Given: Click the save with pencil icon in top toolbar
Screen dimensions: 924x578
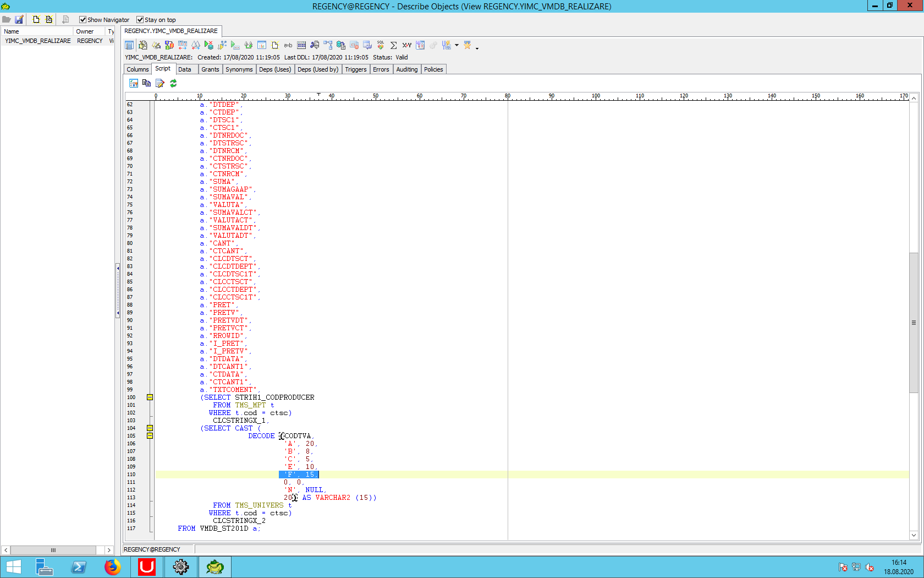Looking at the screenshot, I should point(19,19).
